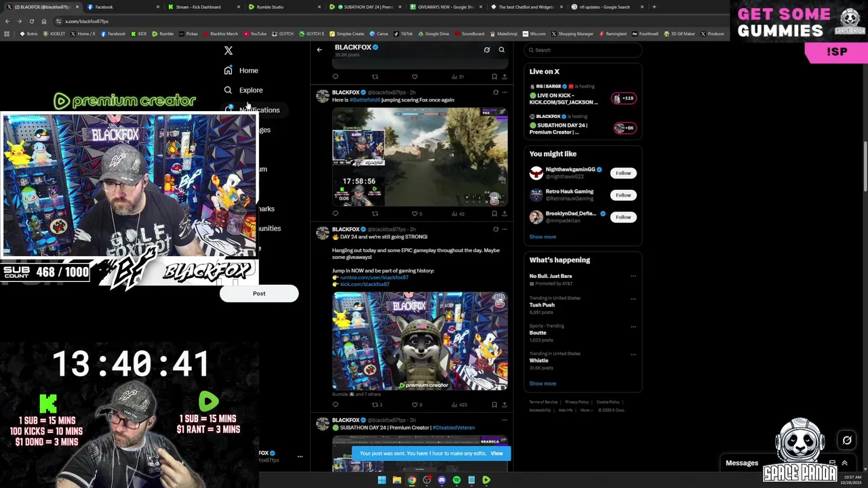Click the Post button in the sidebar
Viewport: 868px width, 488px height.
coord(259,293)
